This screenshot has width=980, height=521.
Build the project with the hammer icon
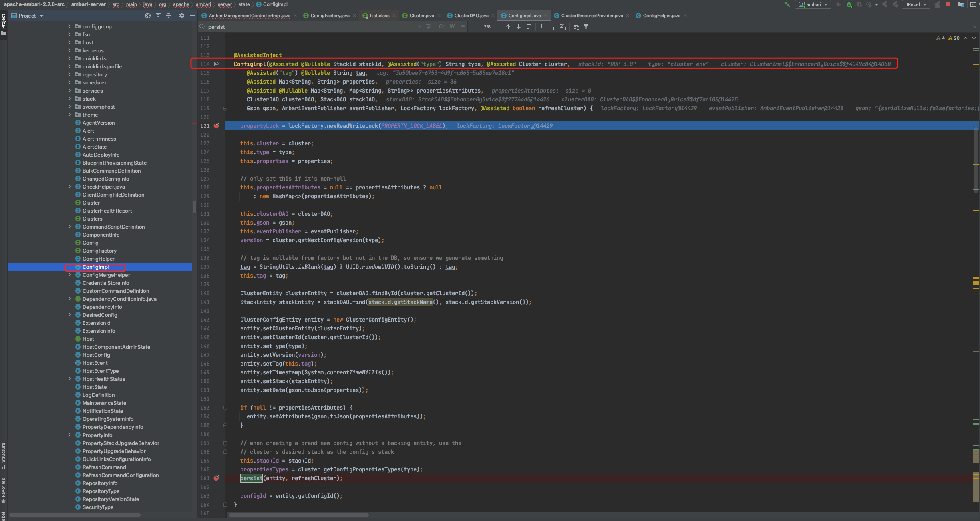pyautogui.click(x=787, y=4)
